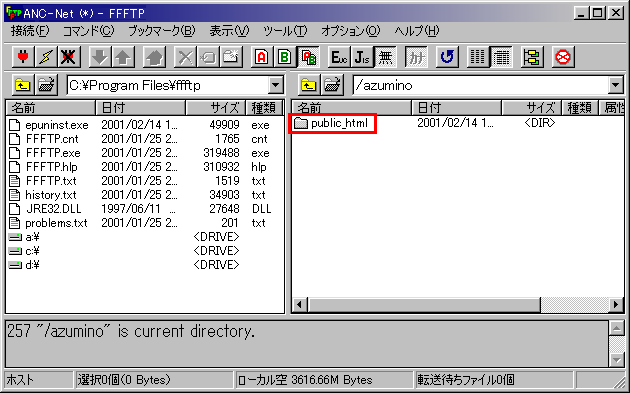The image size is (630, 393).
Task: Click the Refresh blue arrow icon
Action: [447, 57]
